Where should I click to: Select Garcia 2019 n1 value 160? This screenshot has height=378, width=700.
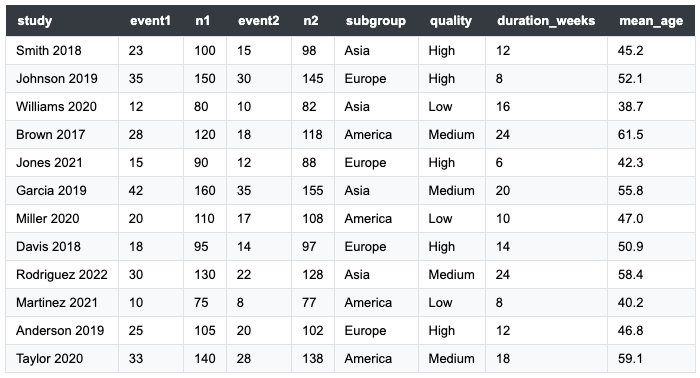coord(205,191)
